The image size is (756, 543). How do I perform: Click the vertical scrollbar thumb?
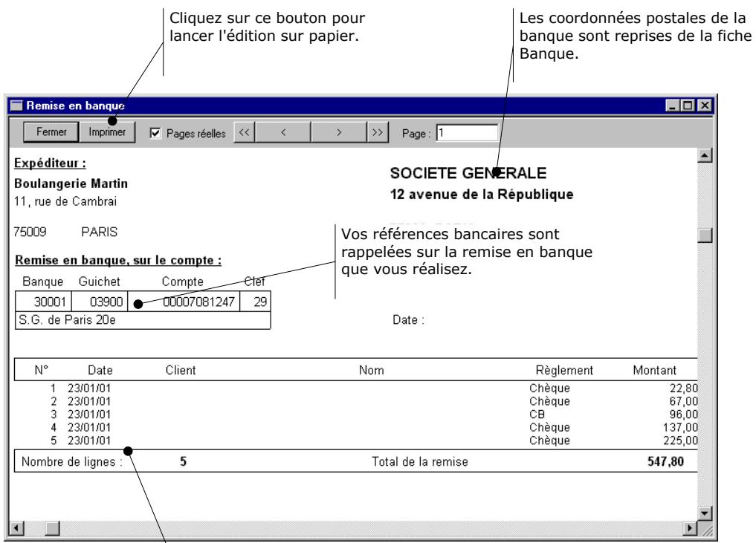click(x=705, y=235)
